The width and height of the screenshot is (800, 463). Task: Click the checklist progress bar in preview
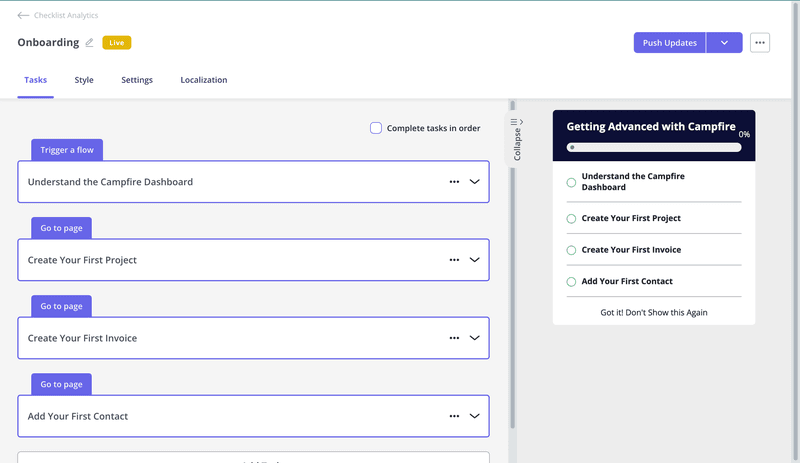tap(654, 147)
